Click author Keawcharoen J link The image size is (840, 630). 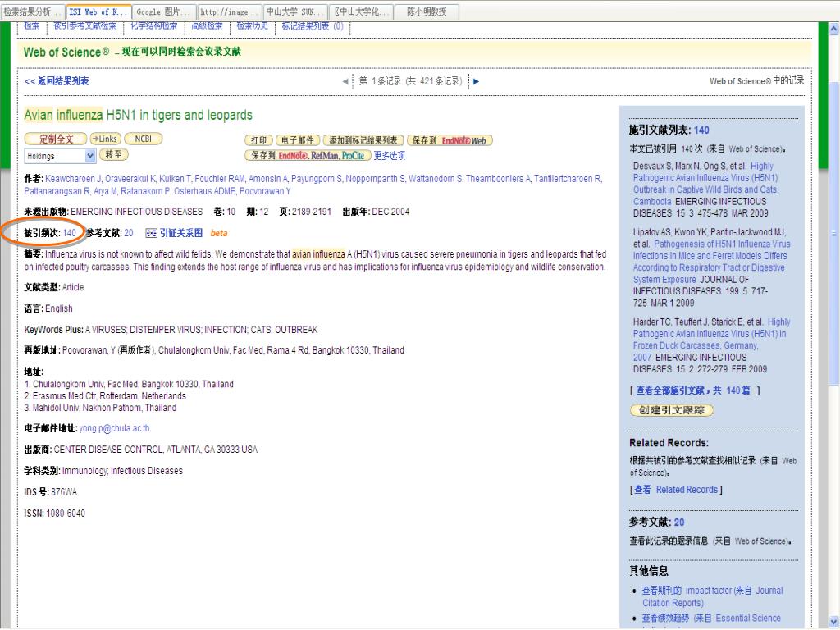point(73,178)
